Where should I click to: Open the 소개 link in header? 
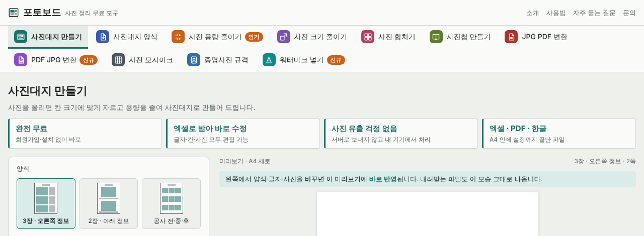click(x=533, y=13)
